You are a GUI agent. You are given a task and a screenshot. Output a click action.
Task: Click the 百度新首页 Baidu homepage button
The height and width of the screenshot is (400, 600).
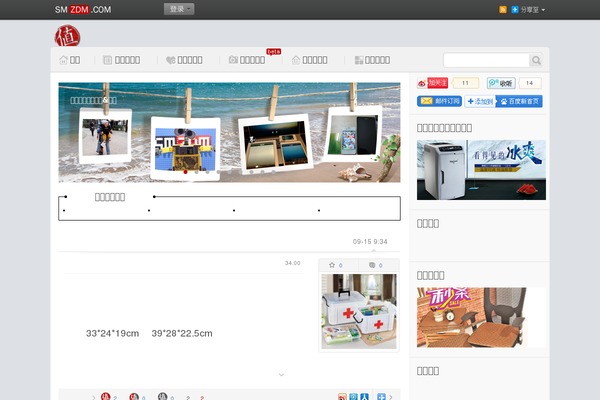(519, 101)
